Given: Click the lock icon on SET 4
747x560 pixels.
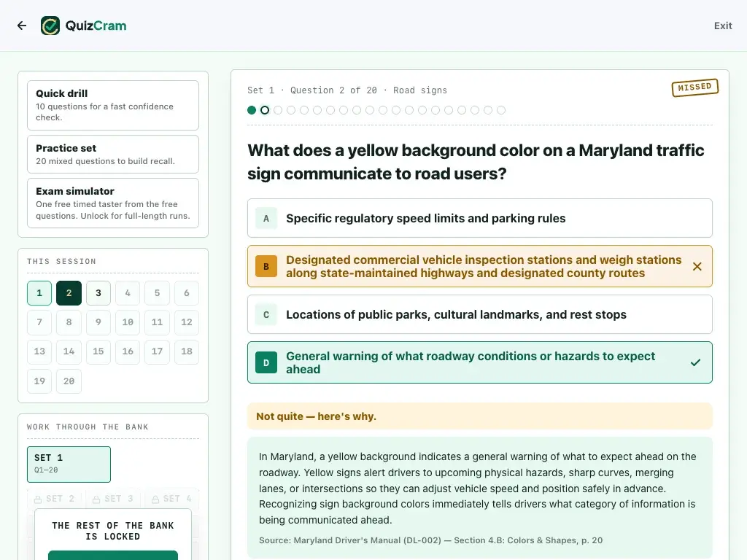Looking at the screenshot, I should [x=155, y=499].
